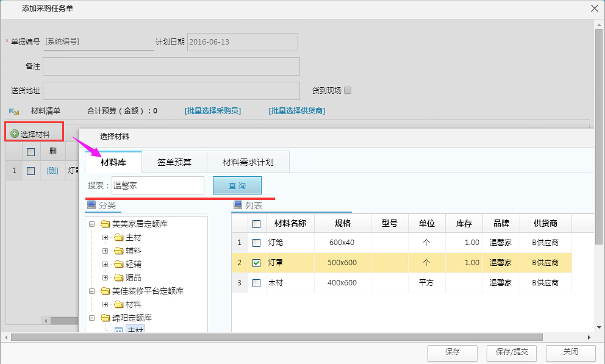The height and width of the screenshot is (364, 605).
Task: Collapse the 美美家居定额库 tree node
Action: [91, 223]
